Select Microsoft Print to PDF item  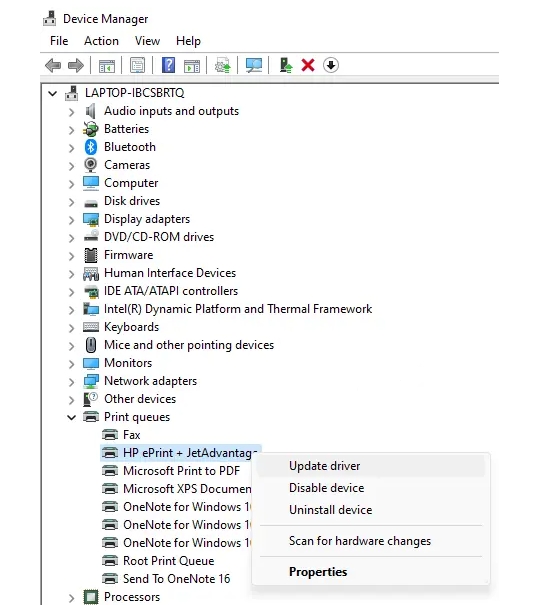tap(181, 471)
